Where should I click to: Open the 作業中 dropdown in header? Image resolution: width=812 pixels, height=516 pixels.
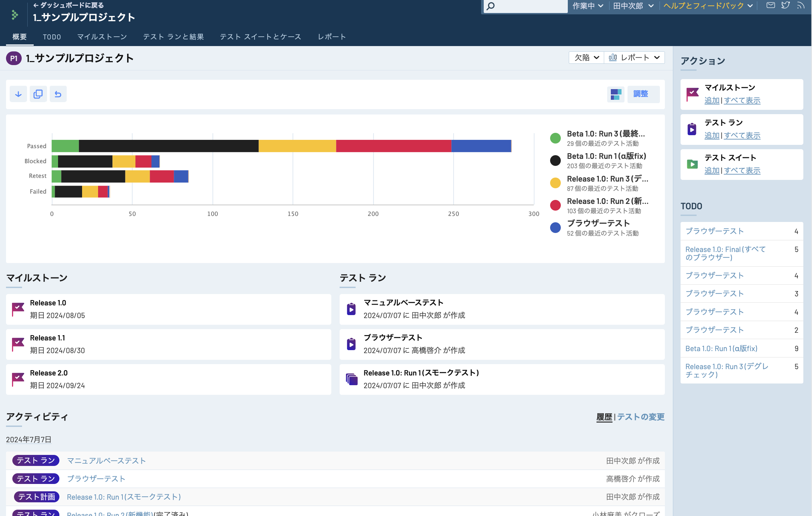(x=587, y=6)
